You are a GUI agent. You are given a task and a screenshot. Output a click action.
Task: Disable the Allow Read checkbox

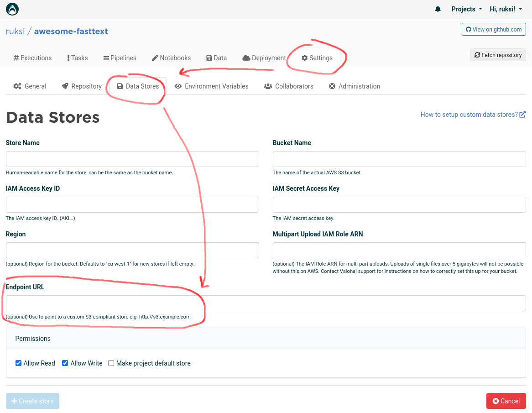(x=18, y=363)
